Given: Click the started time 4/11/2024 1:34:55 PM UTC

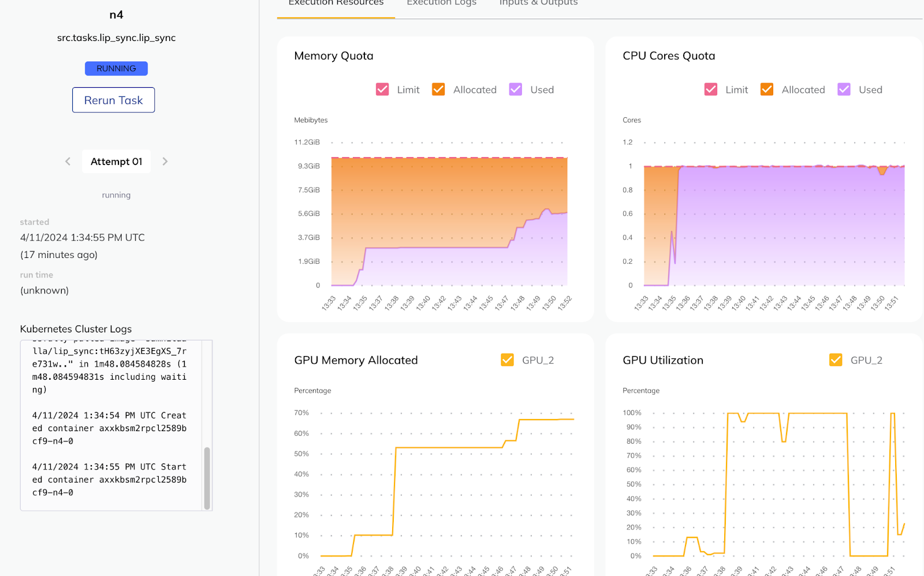Looking at the screenshot, I should (83, 238).
